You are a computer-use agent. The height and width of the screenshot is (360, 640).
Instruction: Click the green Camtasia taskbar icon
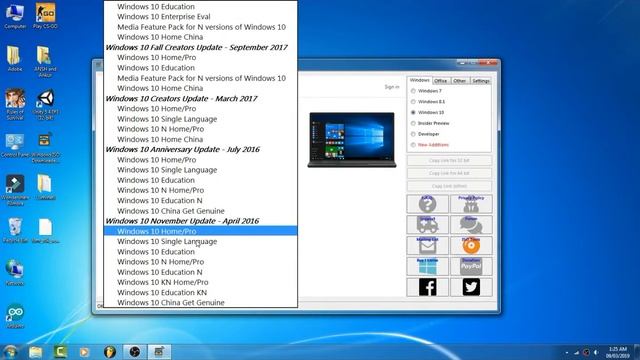[60, 351]
